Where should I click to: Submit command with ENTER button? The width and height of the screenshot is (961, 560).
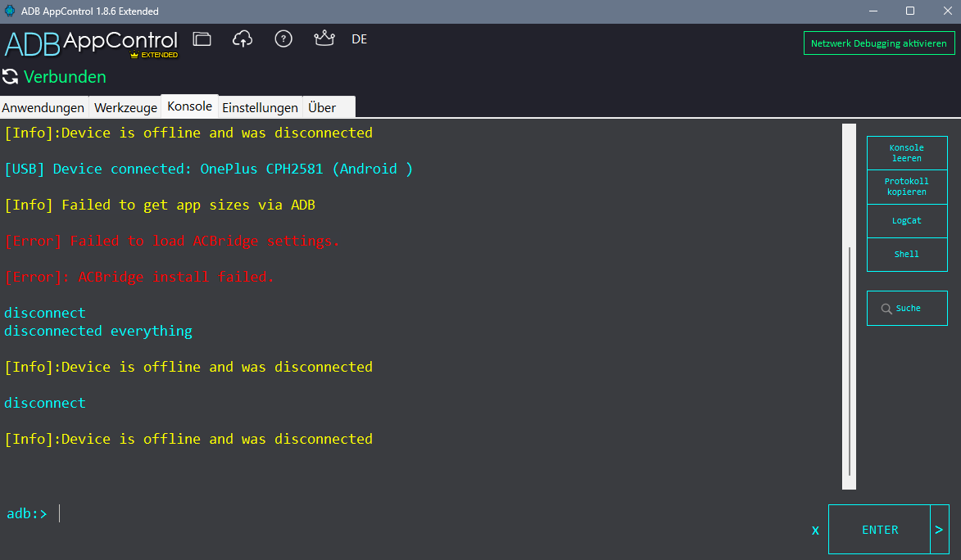[880, 530]
